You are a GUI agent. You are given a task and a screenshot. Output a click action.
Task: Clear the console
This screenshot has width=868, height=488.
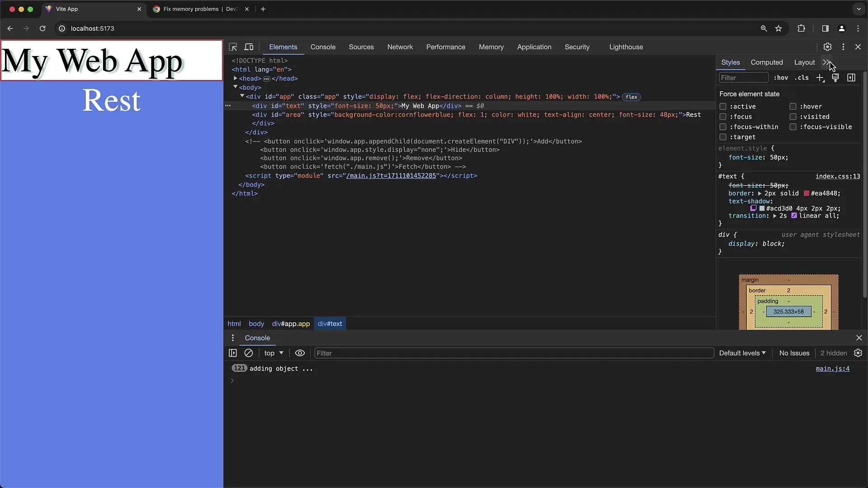(x=249, y=353)
